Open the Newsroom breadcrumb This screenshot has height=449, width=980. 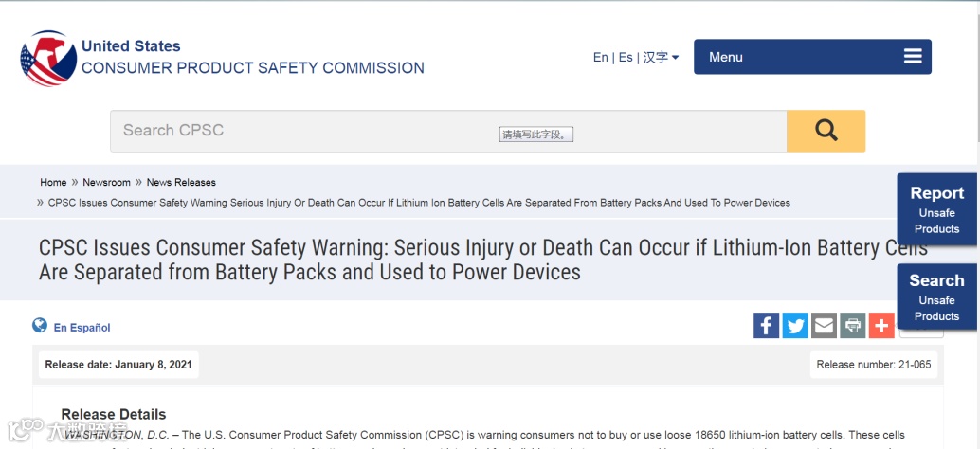[x=107, y=183]
